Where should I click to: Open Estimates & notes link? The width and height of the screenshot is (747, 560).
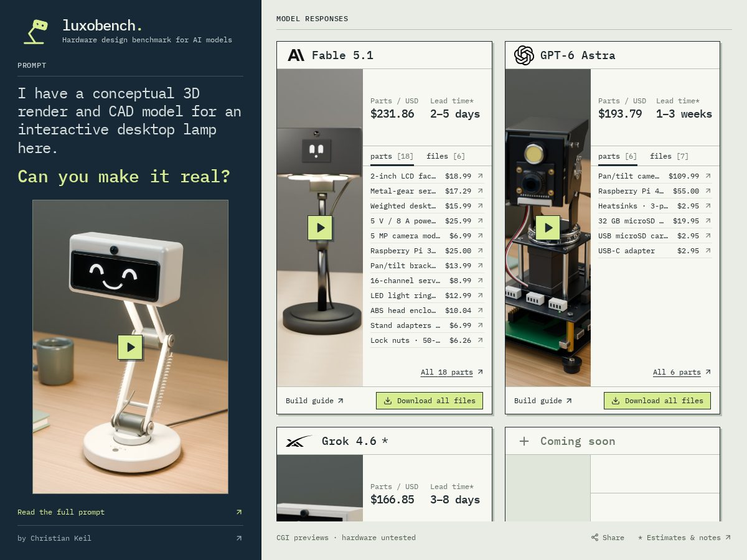[684, 538]
